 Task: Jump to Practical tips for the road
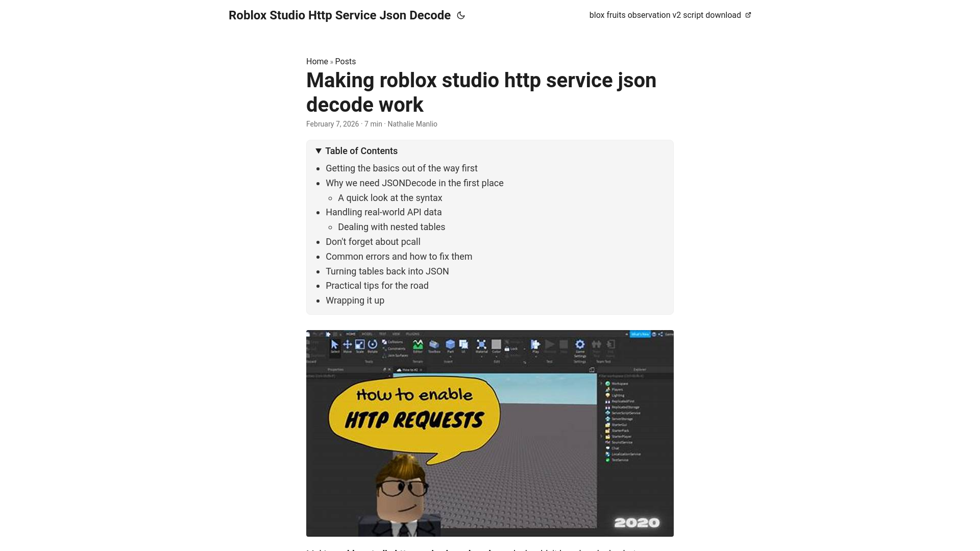click(x=377, y=286)
